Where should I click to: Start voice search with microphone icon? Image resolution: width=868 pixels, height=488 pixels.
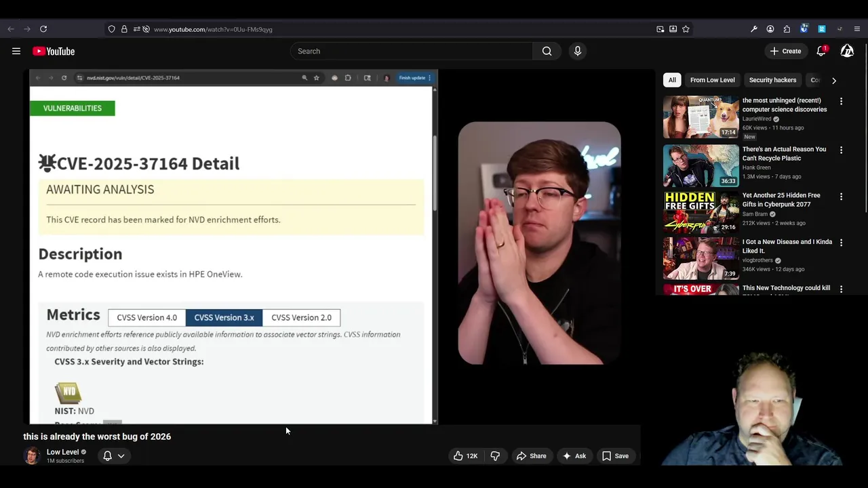(x=578, y=51)
